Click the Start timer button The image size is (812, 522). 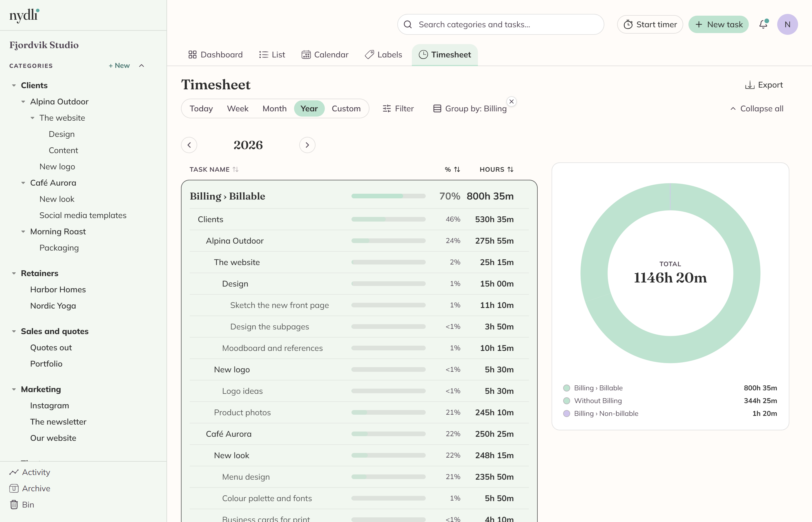650,24
